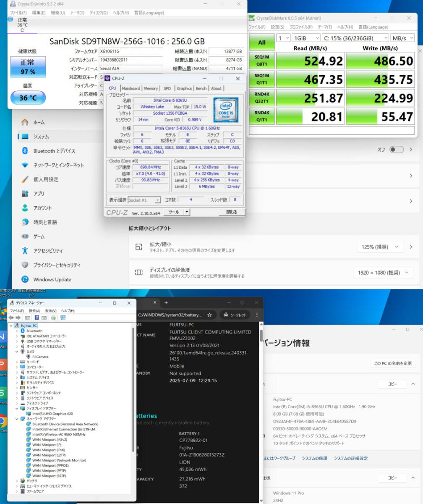
Task: Run the RND4K Q1T1 benchmark
Action: coord(262,116)
